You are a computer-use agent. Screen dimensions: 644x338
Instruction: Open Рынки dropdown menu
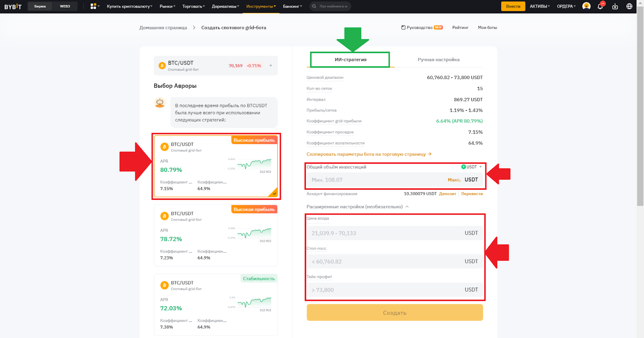[167, 6]
